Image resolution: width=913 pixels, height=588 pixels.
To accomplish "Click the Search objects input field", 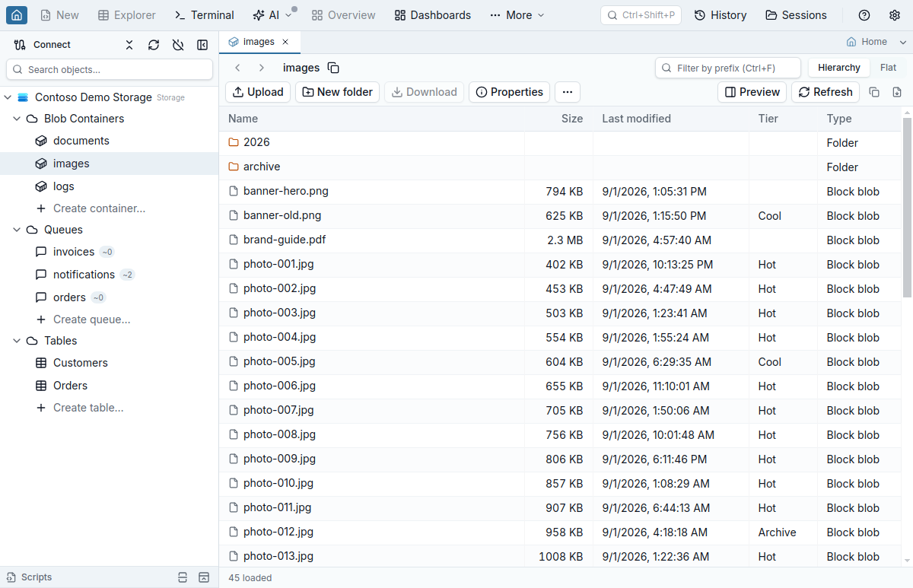I will [x=110, y=69].
